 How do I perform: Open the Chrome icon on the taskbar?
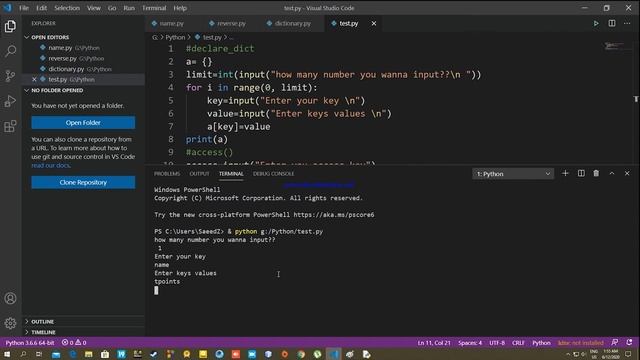pos(301,354)
